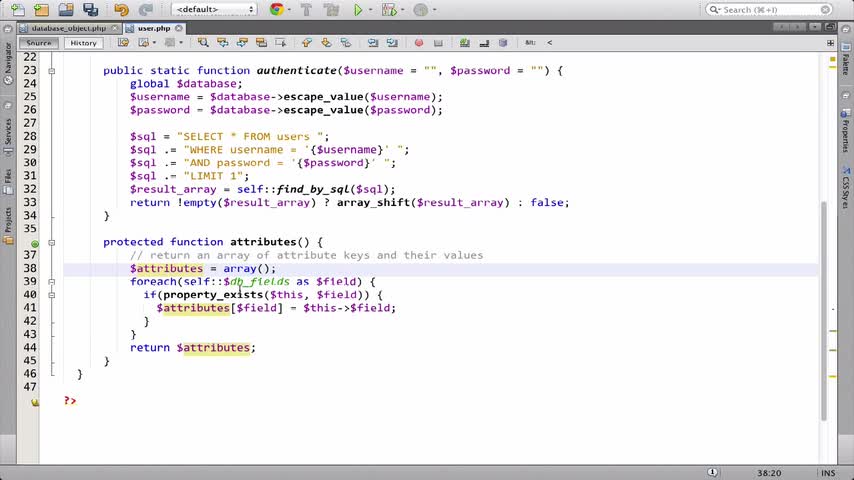
Task: Click the New Project toolbar icon
Action: coord(41,9)
